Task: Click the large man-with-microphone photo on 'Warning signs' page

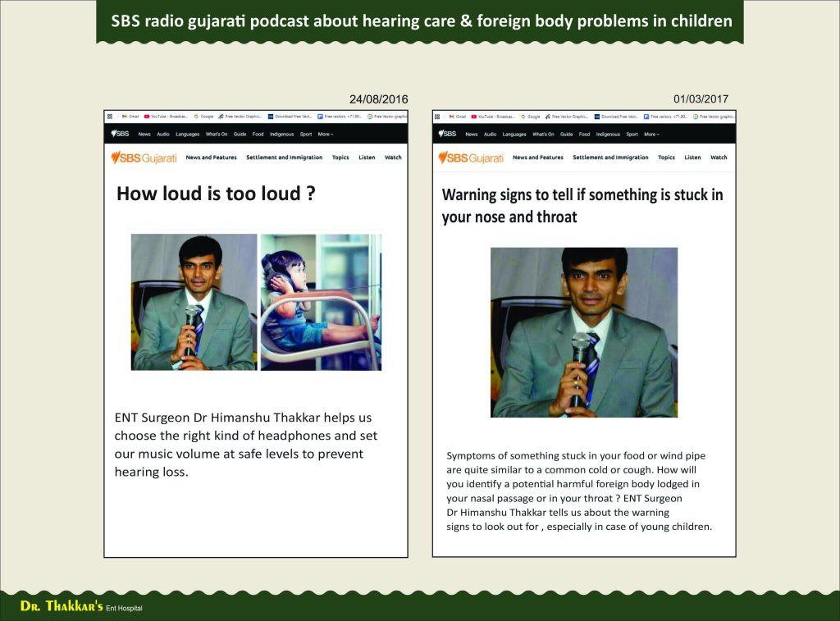Action: pyautogui.click(x=584, y=332)
